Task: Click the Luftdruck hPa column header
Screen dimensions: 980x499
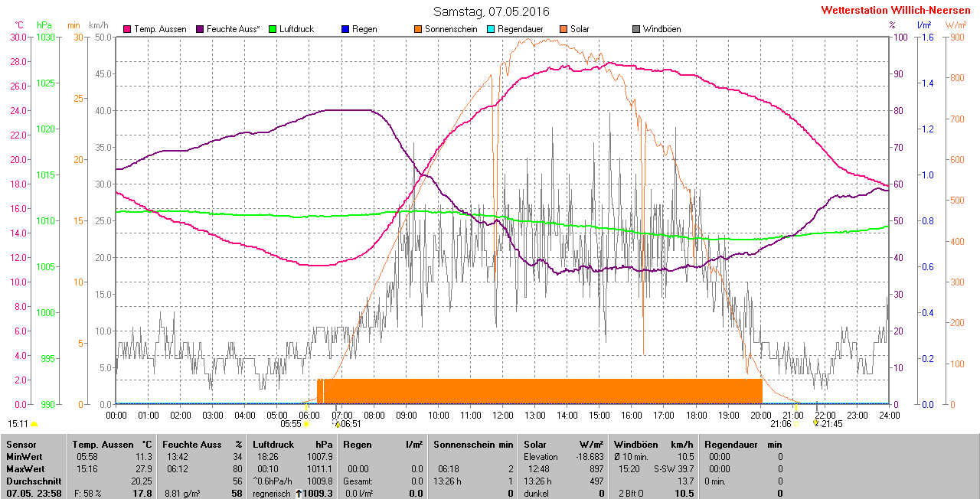Action: pyautogui.click(x=292, y=444)
